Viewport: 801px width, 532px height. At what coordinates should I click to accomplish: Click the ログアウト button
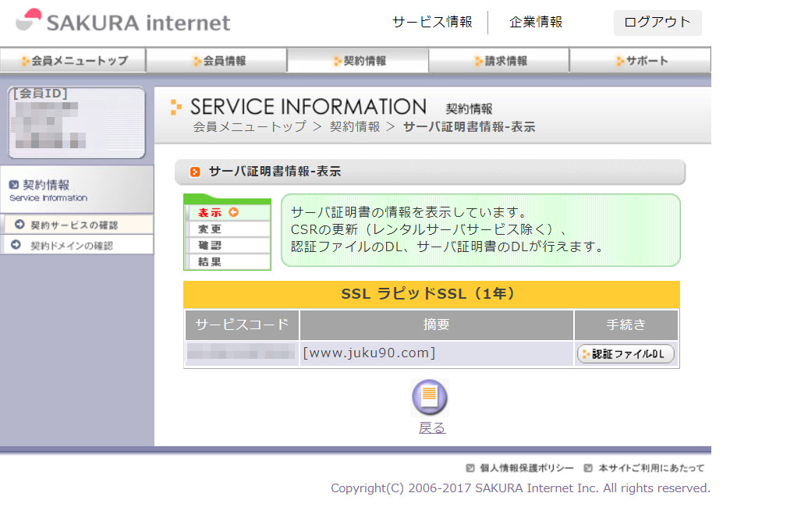pyautogui.click(x=657, y=23)
